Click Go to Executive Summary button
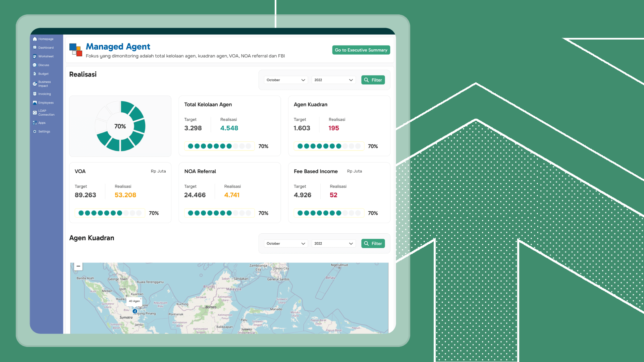Viewport: 644px width, 362px height. 361,50
